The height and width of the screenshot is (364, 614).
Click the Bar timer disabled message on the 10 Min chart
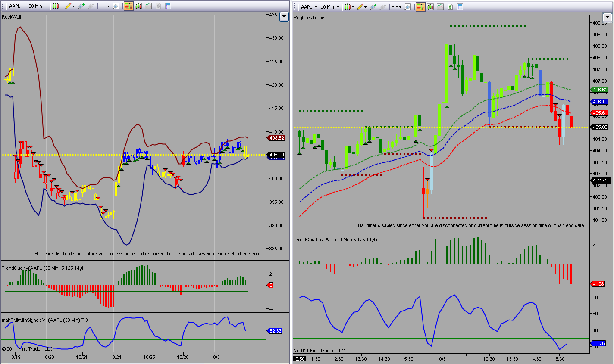click(x=471, y=225)
